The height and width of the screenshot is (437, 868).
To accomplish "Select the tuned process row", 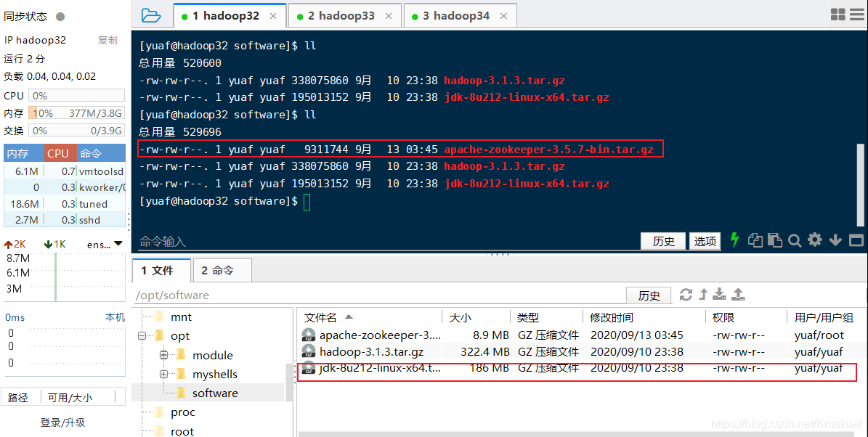I will click(x=65, y=203).
